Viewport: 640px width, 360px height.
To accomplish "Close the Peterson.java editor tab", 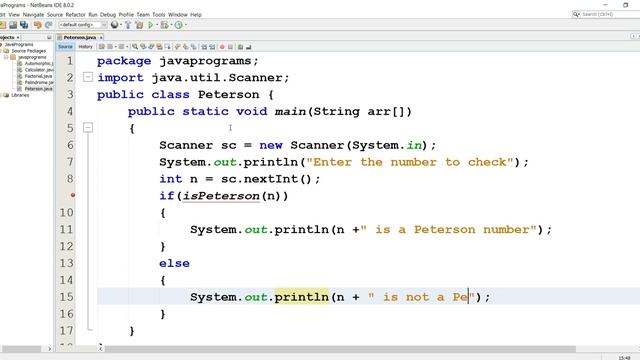I will coord(101,38).
